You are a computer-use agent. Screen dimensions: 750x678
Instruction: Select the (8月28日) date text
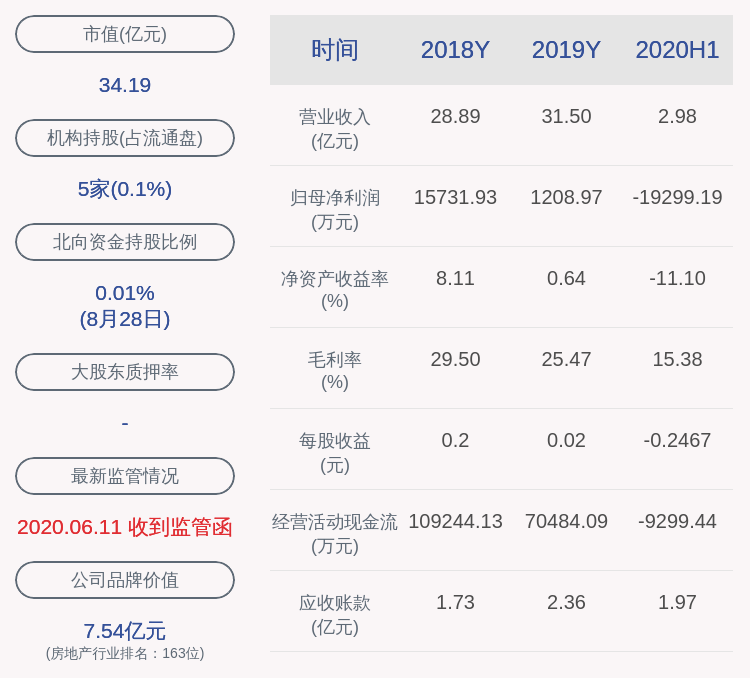coord(125,319)
